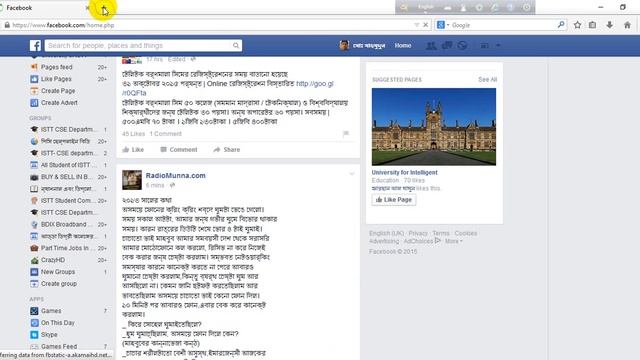Stop loading the page with X button
Screen dimensions: 640x360
tap(425, 25)
